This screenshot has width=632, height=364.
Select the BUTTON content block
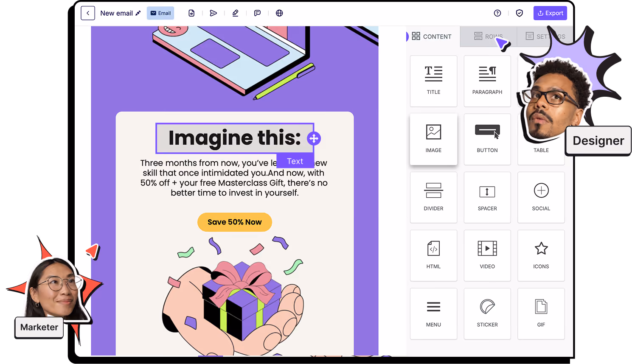coord(487,139)
